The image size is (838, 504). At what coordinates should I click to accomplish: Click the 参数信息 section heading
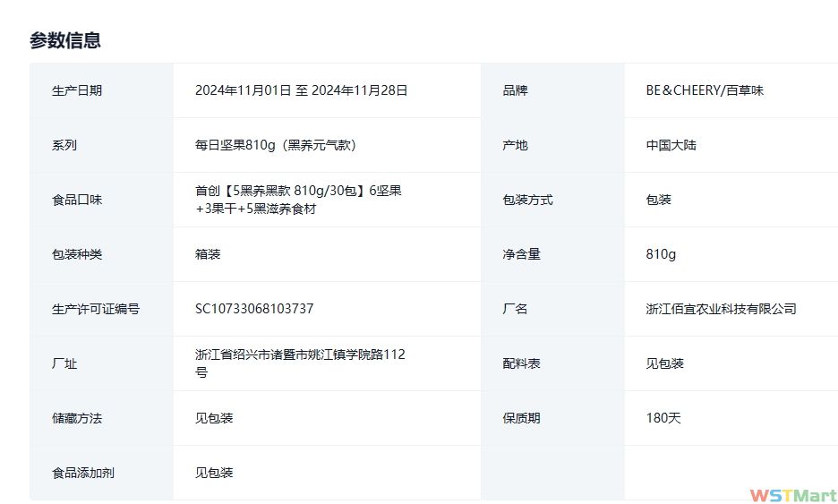[65, 40]
